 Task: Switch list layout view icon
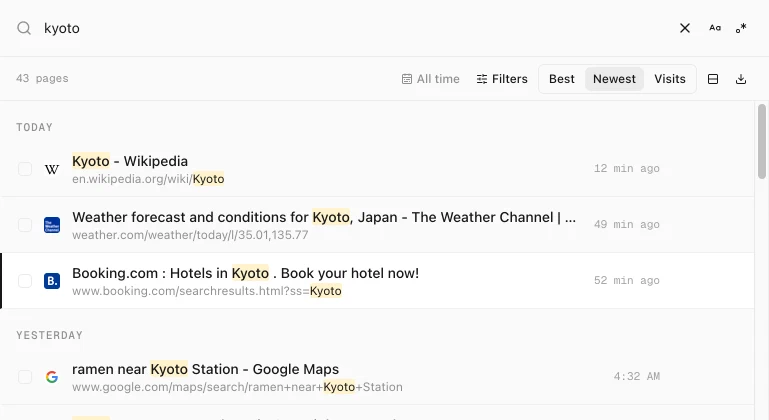pyautogui.click(x=713, y=79)
